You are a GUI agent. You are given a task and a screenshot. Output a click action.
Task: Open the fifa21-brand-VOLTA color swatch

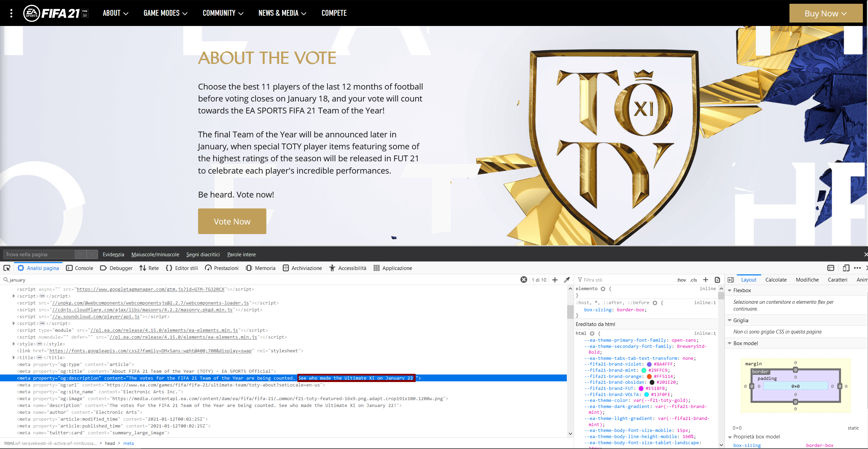(646, 395)
